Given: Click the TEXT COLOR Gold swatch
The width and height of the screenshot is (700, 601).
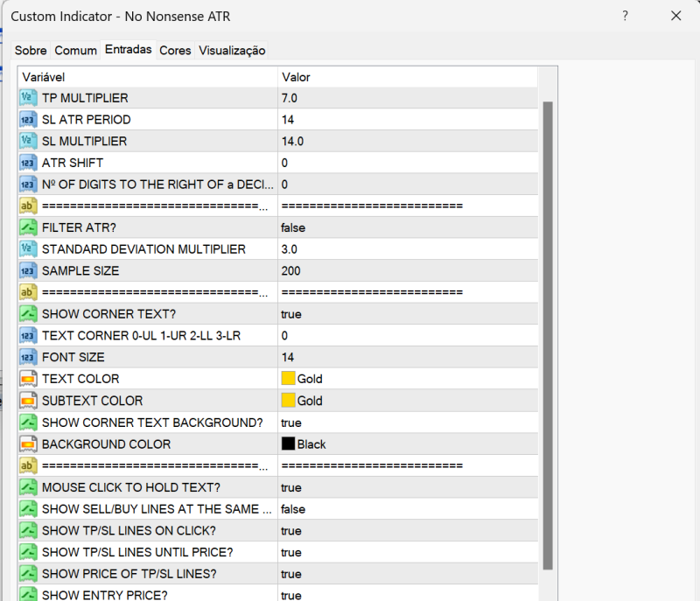Looking at the screenshot, I should point(289,378).
